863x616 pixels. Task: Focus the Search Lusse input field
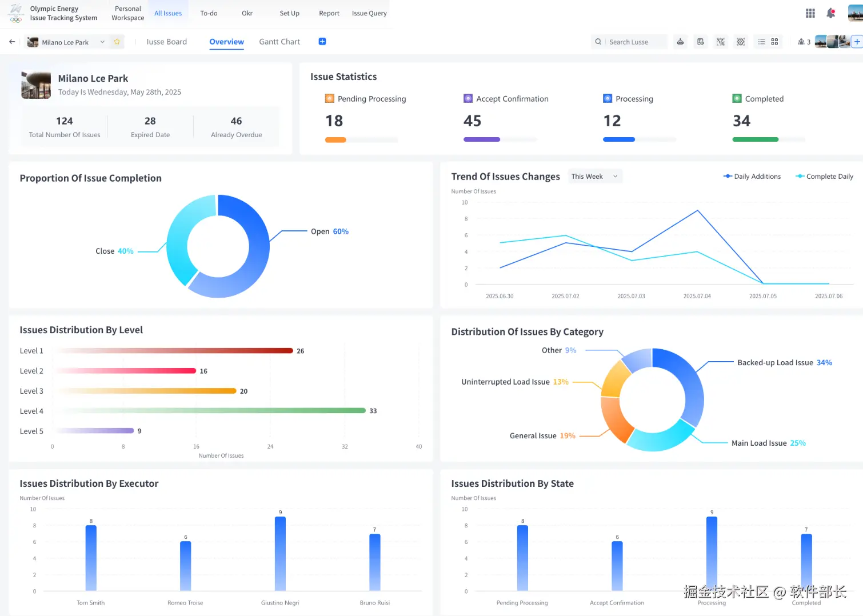coord(629,42)
